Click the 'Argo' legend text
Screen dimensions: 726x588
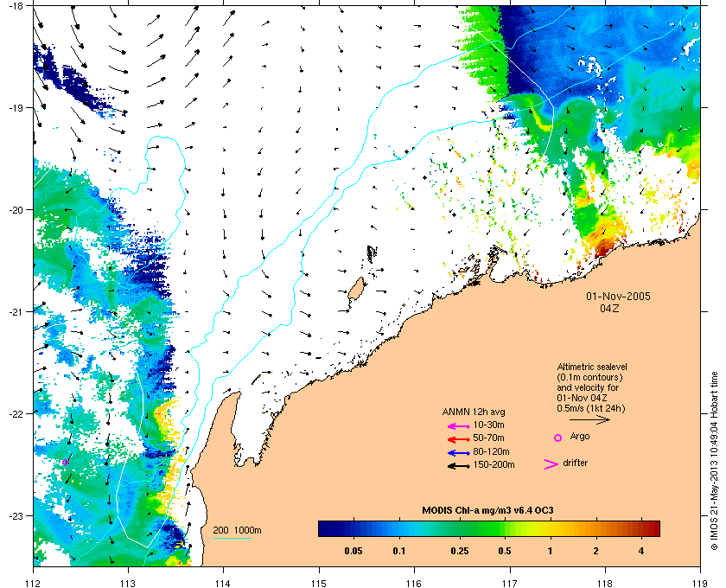(580, 437)
